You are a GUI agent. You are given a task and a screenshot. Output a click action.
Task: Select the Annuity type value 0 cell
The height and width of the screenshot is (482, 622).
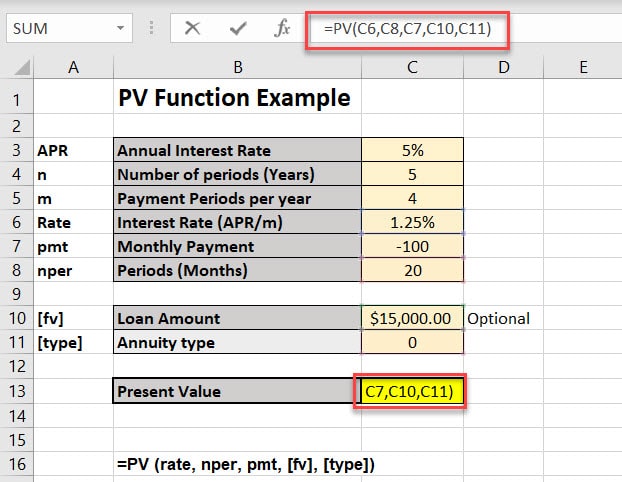[x=412, y=343]
